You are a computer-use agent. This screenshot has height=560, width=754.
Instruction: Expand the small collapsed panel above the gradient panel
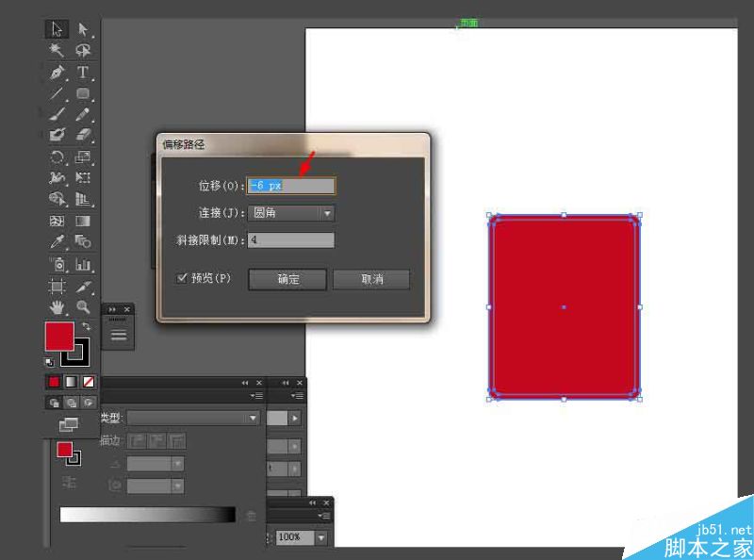coord(112,309)
